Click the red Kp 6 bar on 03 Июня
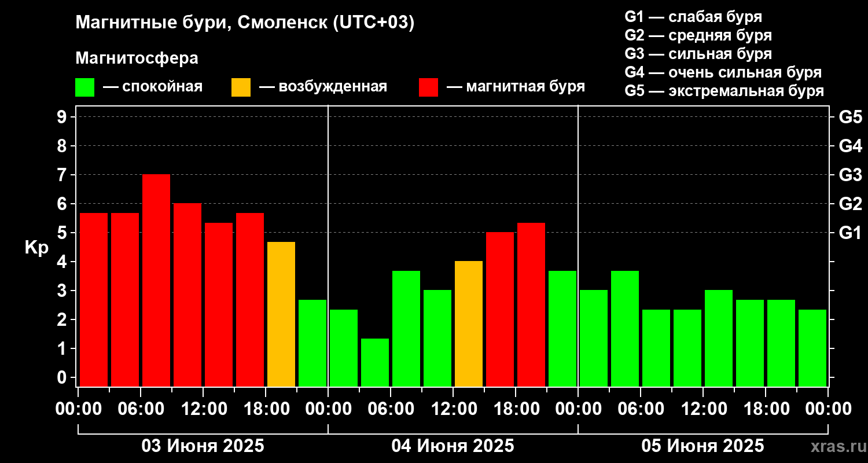Screen dimensions: 868x463 tap(187, 295)
